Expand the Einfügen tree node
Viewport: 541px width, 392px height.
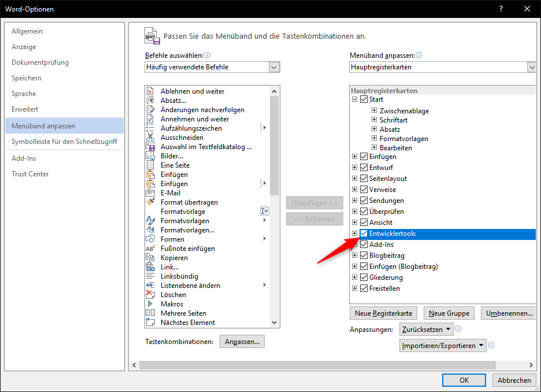[354, 157]
